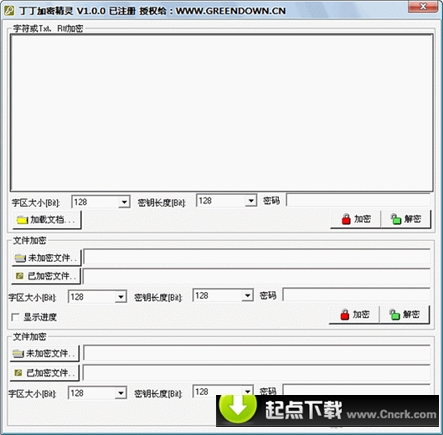Click middle section unencrypted file path field

(257, 257)
